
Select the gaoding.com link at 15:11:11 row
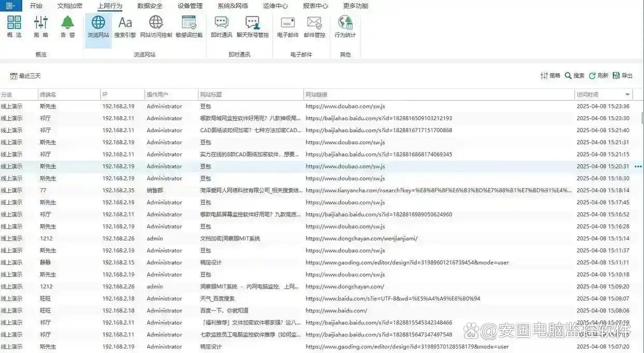(407, 262)
